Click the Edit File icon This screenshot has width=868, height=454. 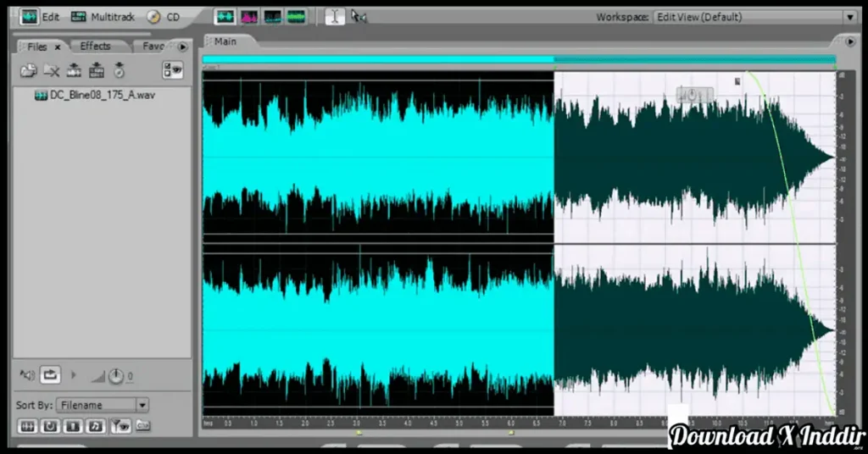(74, 70)
